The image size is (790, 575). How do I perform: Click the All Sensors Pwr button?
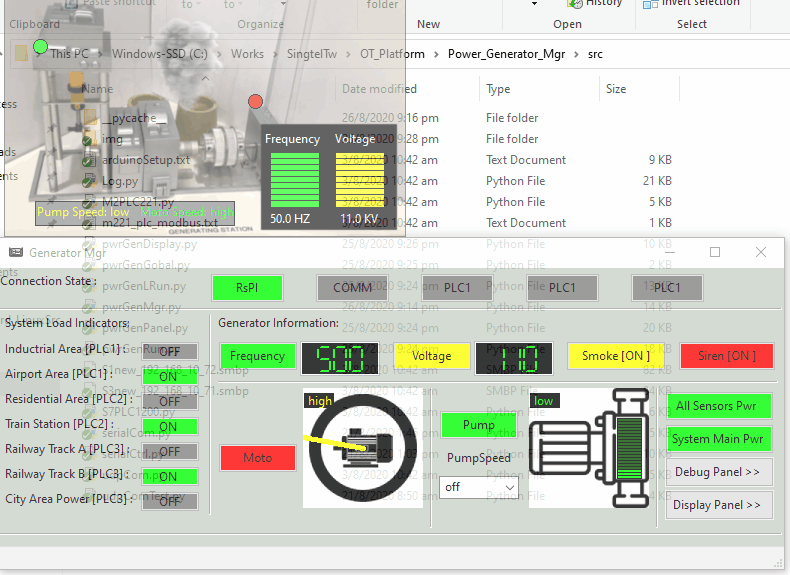point(719,406)
